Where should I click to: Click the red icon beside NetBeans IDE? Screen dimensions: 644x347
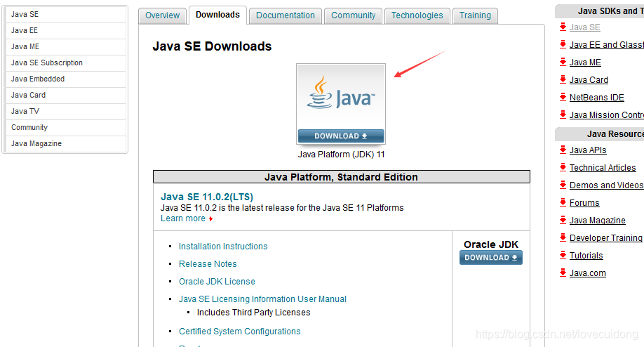(563, 97)
